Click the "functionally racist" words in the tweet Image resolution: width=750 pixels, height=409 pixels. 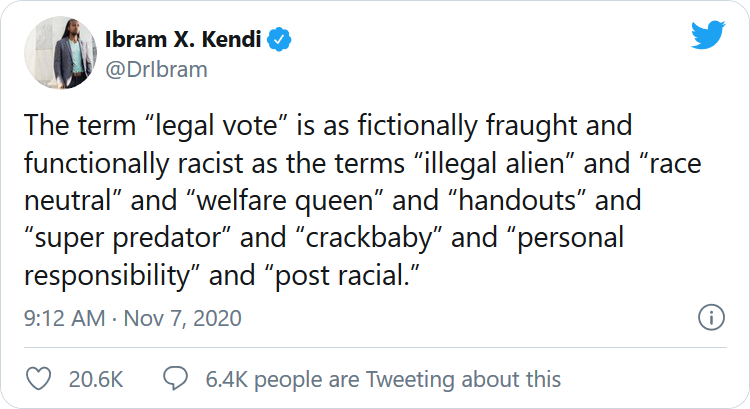pos(134,164)
